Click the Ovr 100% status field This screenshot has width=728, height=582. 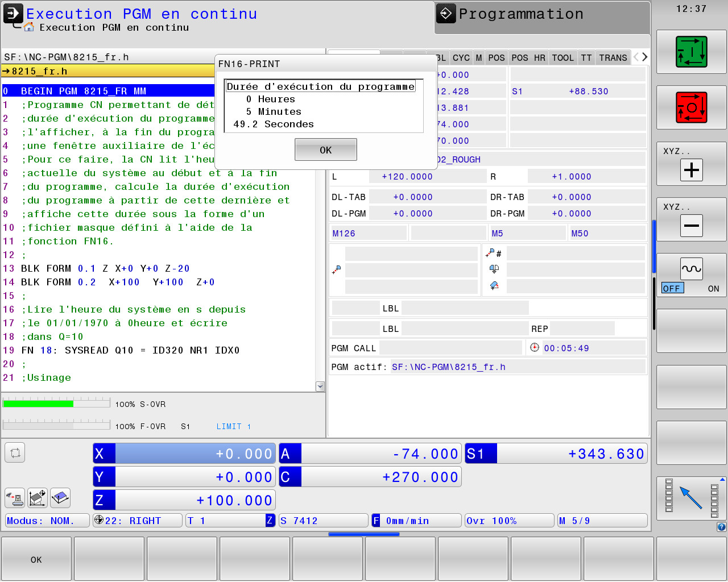pos(510,521)
